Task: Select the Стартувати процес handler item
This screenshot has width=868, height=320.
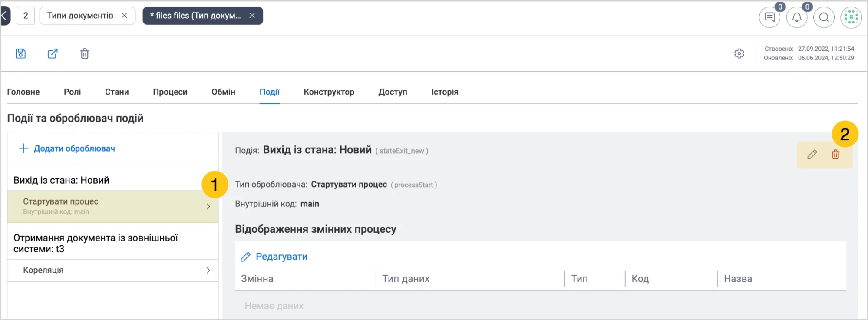Action: tap(113, 207)
